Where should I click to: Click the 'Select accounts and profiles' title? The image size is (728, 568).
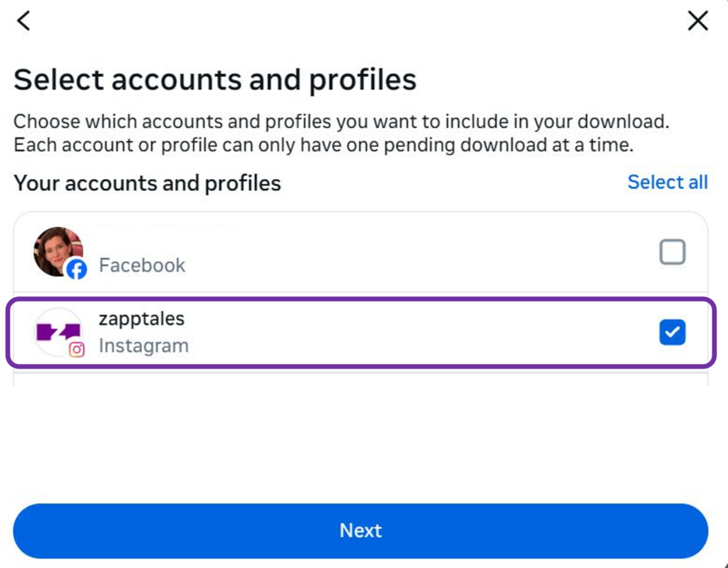[x=215, y=79]
